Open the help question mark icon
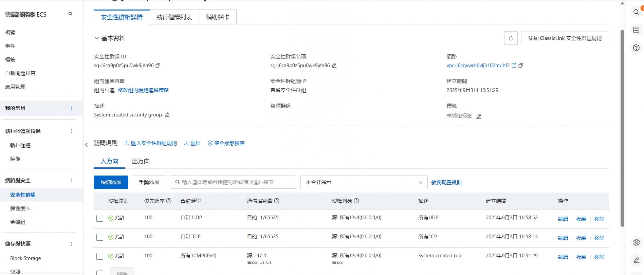The width and height of the screenshot is (644, 275). click(x=636, y=48)
